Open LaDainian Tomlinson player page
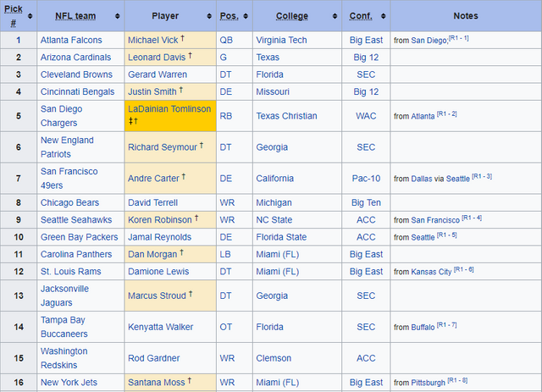 [169, 109]
